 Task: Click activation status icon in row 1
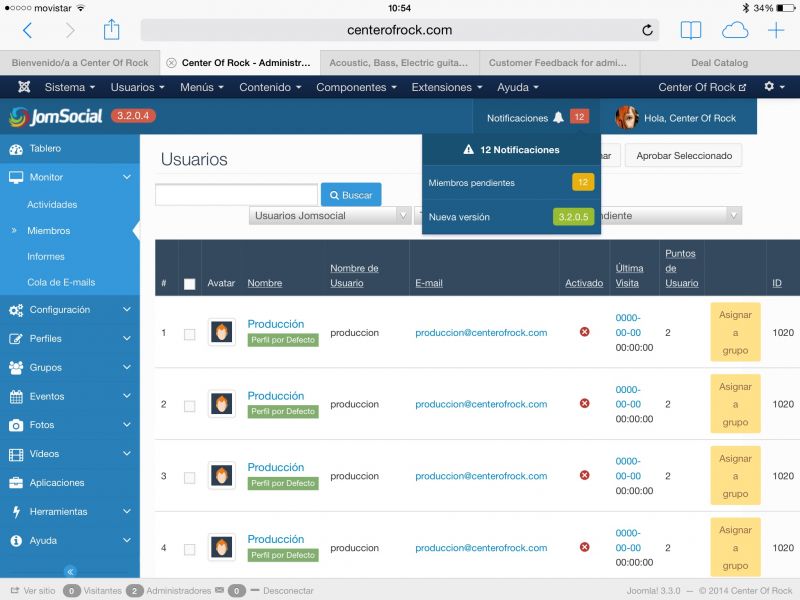(585, 332)
